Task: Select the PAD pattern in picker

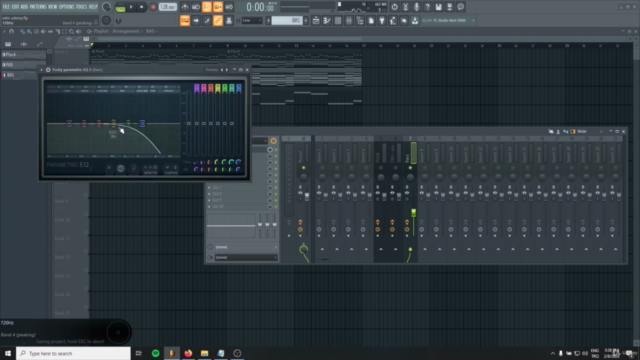Action: click(24, 65)
